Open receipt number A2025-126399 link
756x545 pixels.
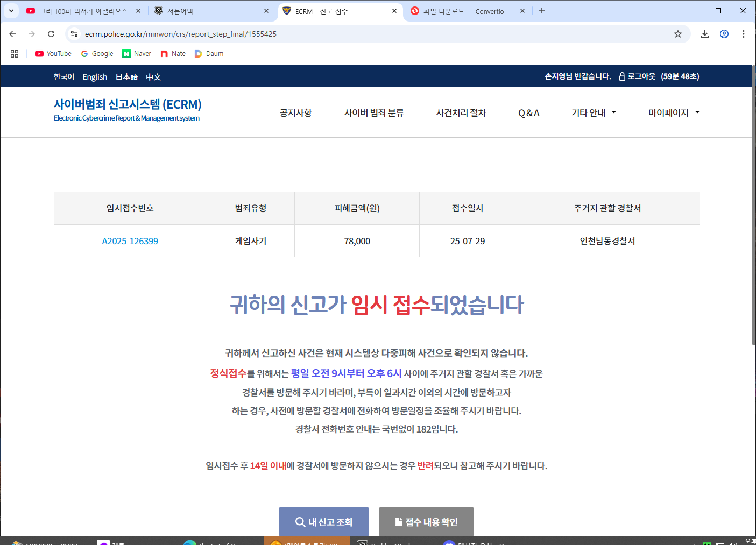pyautogui.click(x=130, y=241)
